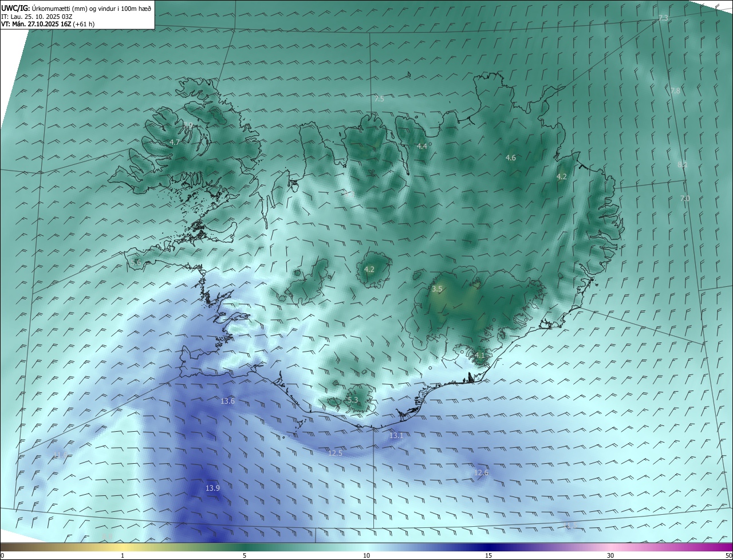Click the 12.5 value label
Screen dimensions: 733x560
[335, 453]
